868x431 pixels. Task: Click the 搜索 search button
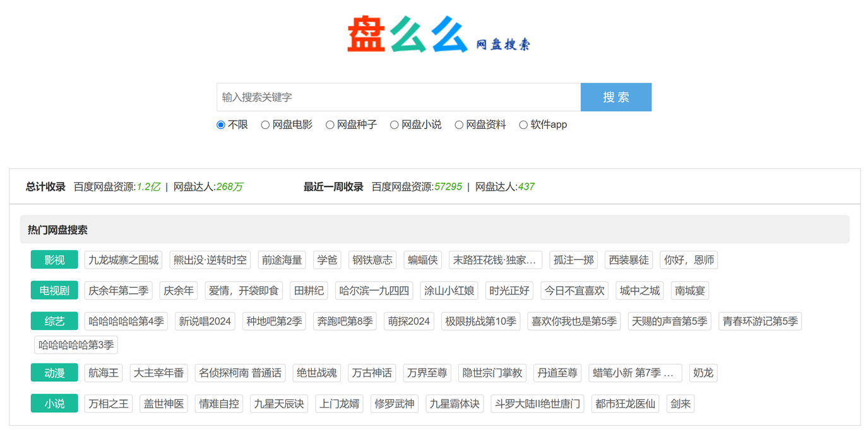pos(615,97)
